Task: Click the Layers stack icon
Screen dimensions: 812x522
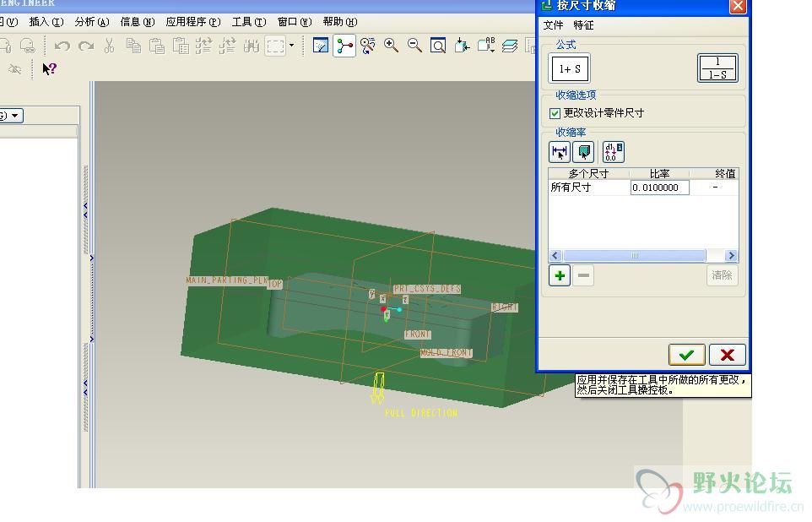Action: tap(510, 46)
